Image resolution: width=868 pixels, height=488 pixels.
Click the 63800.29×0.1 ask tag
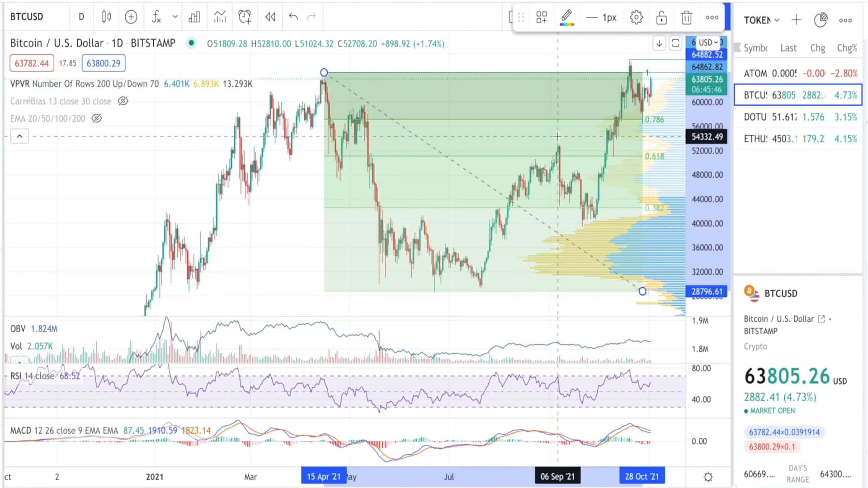[772, 447]
